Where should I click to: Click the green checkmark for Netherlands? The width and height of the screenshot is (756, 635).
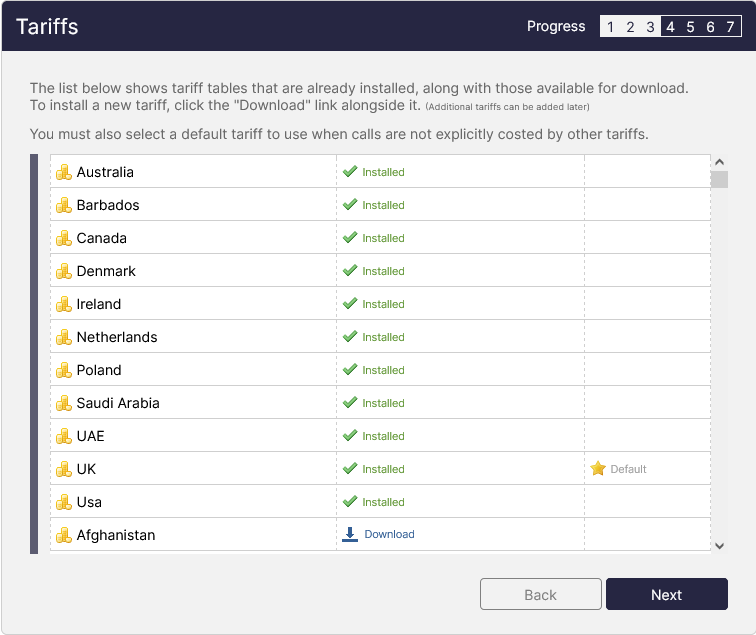pyautogui.click(x=350, y=337)
